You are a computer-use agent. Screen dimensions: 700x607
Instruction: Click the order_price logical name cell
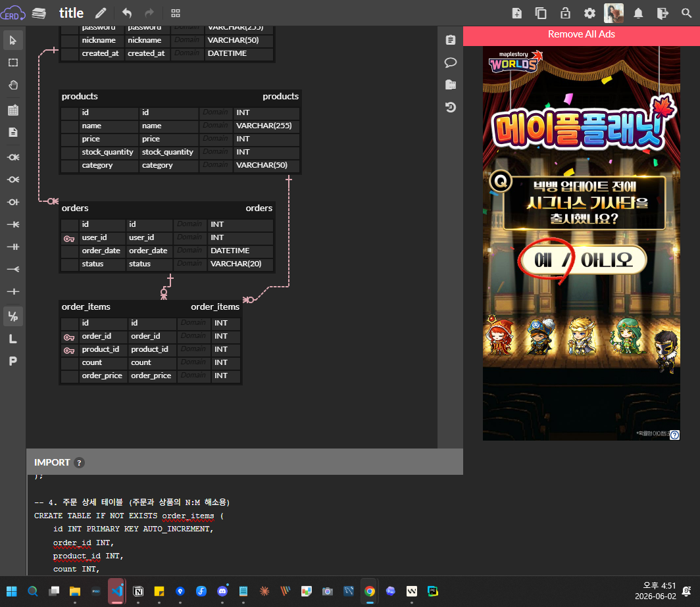tap(102, 376)
